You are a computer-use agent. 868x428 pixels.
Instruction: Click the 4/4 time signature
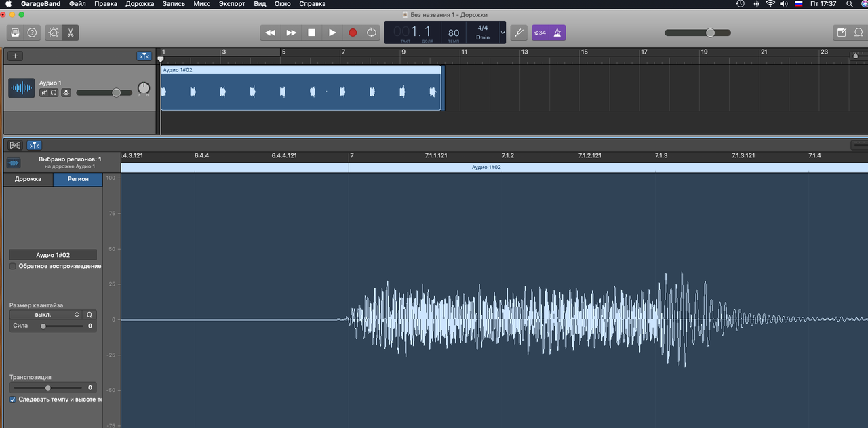[483, 28]
